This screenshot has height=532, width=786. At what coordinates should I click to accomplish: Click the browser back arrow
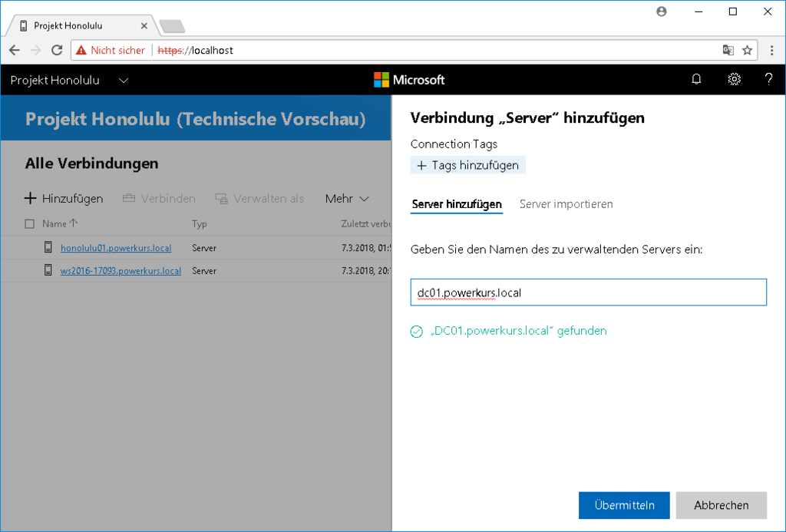pyautogui.click(x=15, y=50)
